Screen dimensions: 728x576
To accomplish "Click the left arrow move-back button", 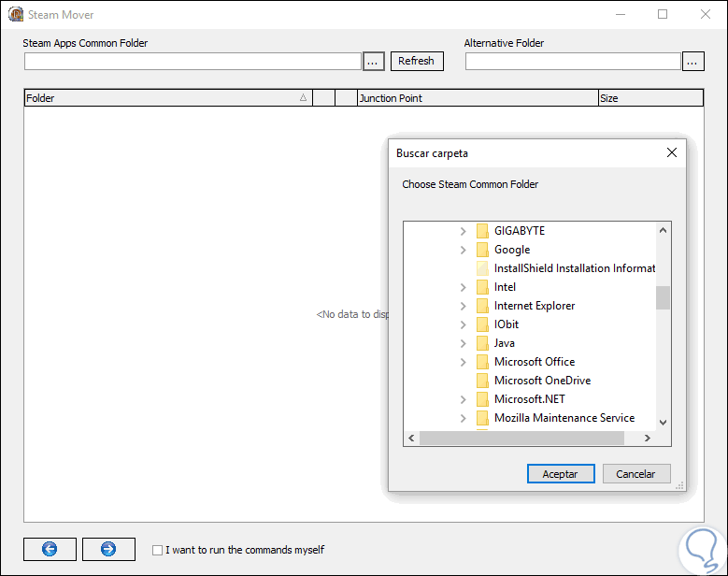I will (x=50, y=549).
